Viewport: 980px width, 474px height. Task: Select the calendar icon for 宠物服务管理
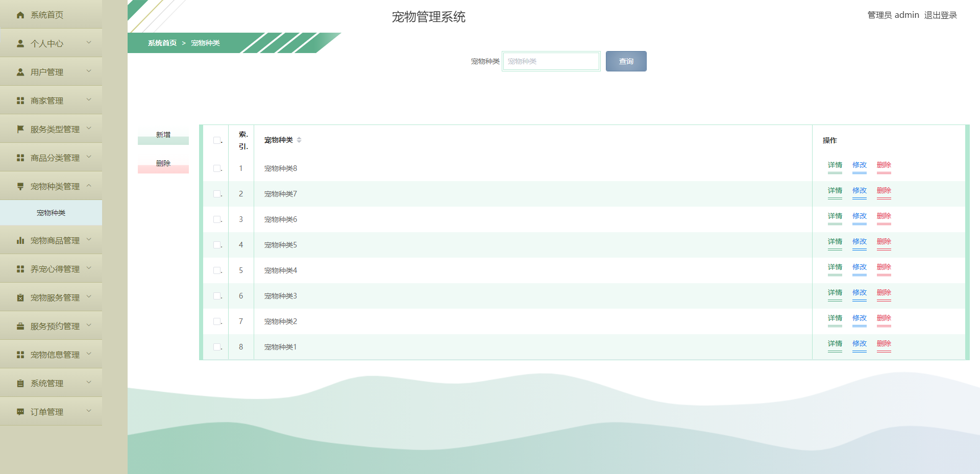[20, 297]
